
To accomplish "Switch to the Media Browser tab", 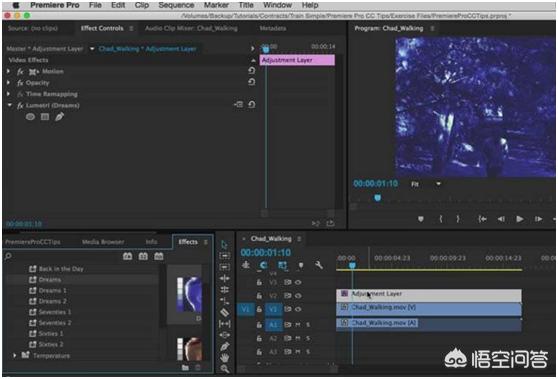I will pos(103,242).
